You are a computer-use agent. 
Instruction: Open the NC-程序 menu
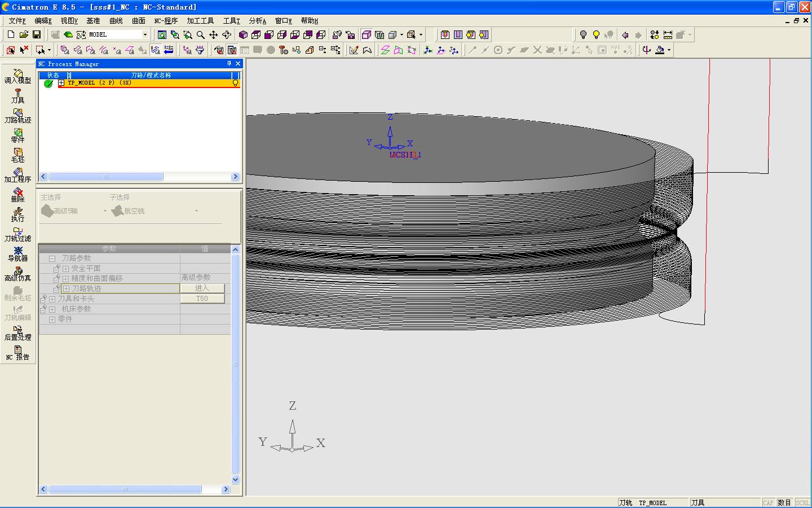tap(166, 21)
